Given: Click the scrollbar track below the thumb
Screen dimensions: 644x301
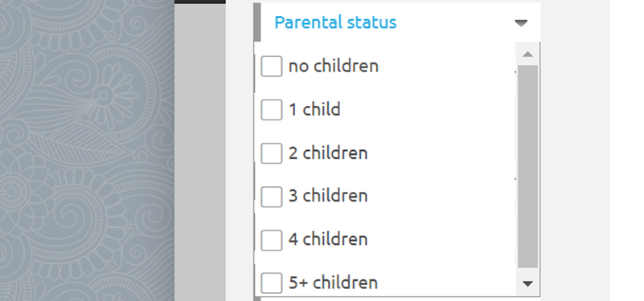Looking at the screenshot, I should (527, 272).
